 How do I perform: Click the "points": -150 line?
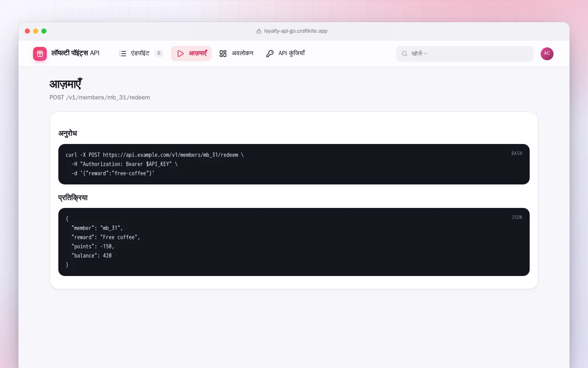point(93,247)
